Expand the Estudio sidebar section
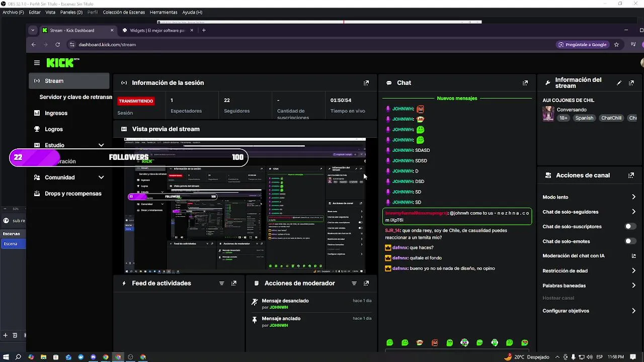Screen dimensions: 644x362 click(101, 145)
